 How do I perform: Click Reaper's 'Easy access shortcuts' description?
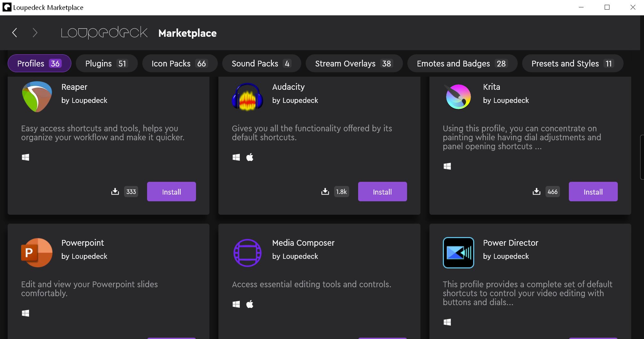coord(103,133)
